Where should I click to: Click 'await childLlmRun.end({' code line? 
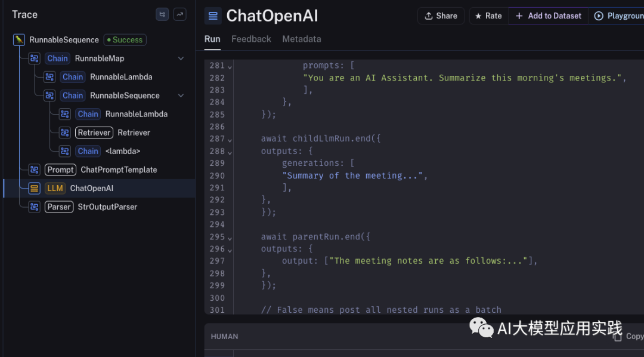(321, 139)
